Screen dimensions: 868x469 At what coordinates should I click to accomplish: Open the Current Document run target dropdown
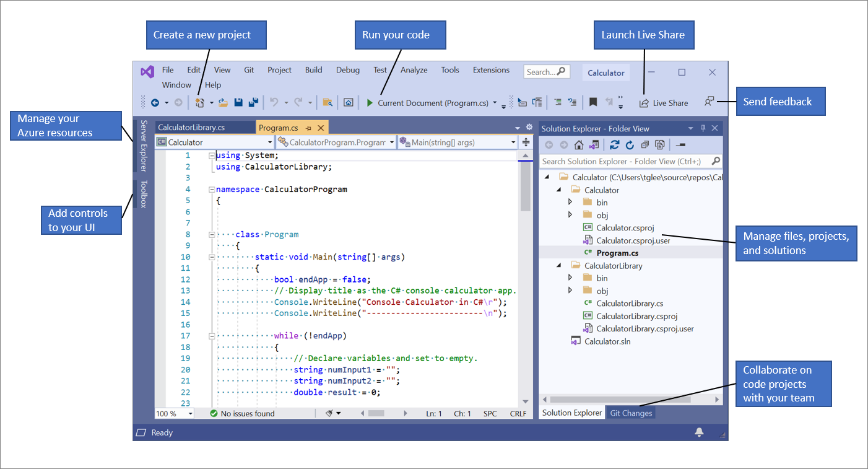point(494,103)
